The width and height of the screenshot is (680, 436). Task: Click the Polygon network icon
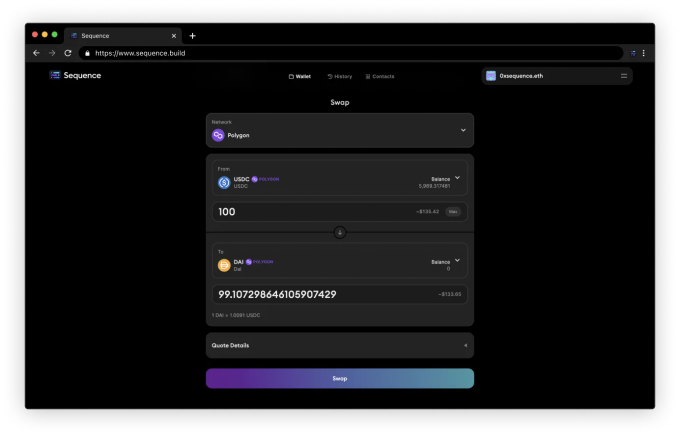pyautogui.click(x=218, y=135)
